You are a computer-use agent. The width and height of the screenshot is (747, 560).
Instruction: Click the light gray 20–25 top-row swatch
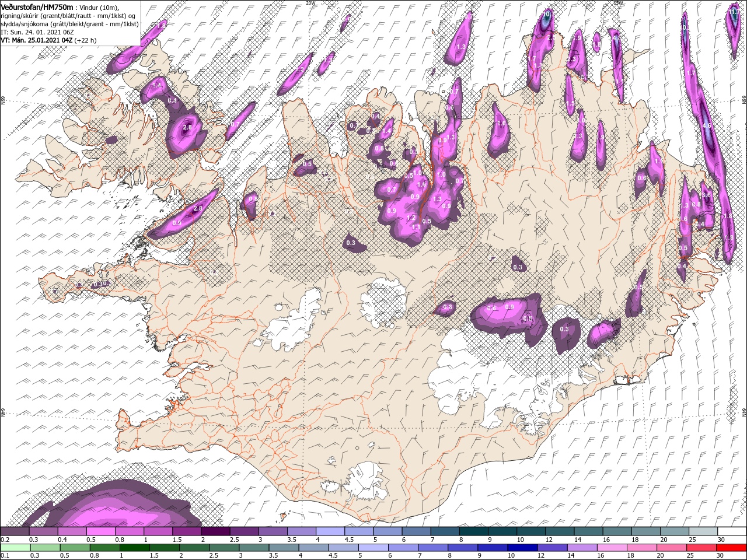tap(675, 531)
